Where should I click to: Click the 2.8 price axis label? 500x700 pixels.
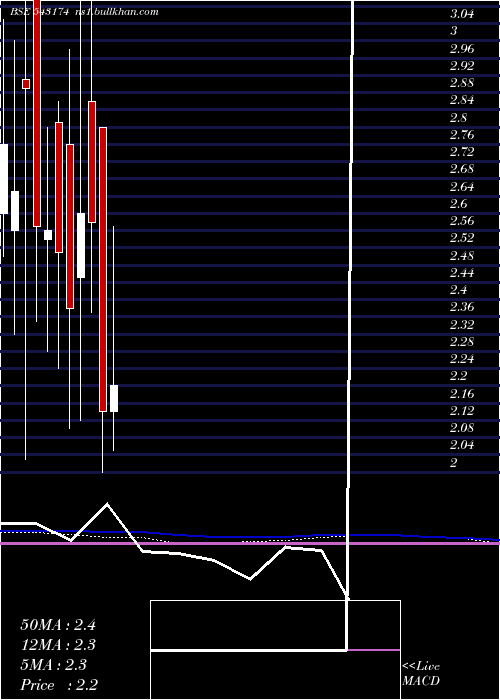pos(458,117)
